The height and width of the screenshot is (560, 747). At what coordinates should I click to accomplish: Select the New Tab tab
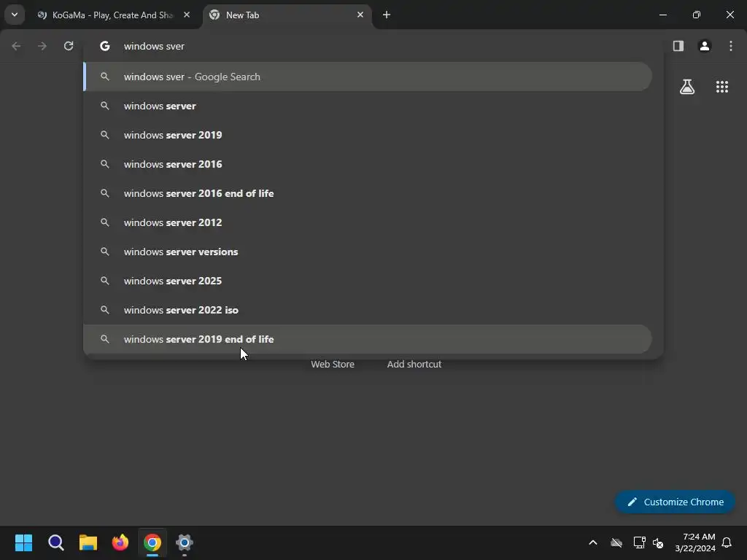point(286,15)
